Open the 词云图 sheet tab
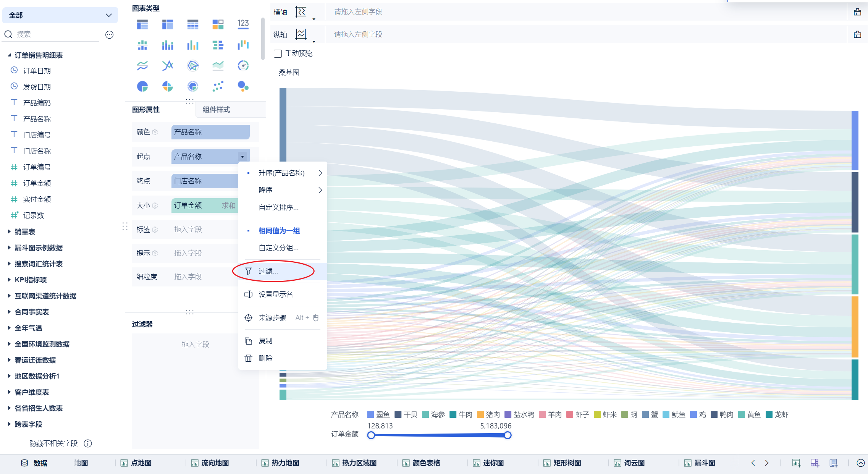The height and width of the screenshot is (474, 868). pyautogui.click(x=634, y=463)
